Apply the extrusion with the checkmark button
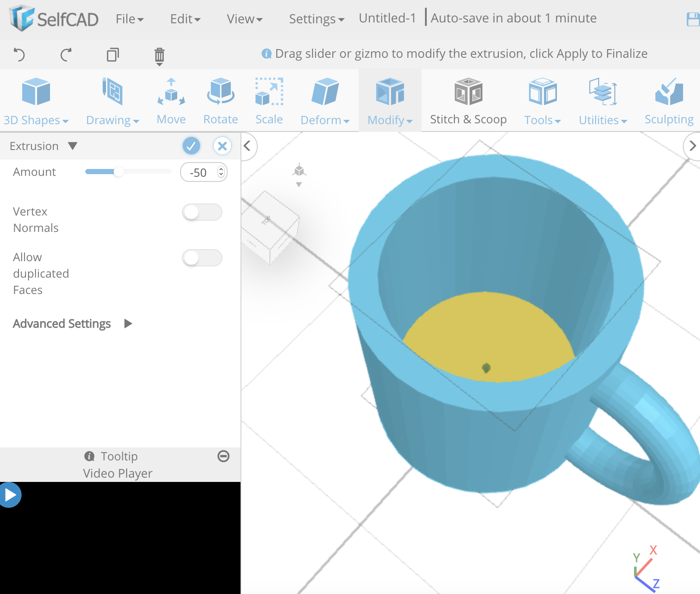The image size is (700, 594). [192, 146]
